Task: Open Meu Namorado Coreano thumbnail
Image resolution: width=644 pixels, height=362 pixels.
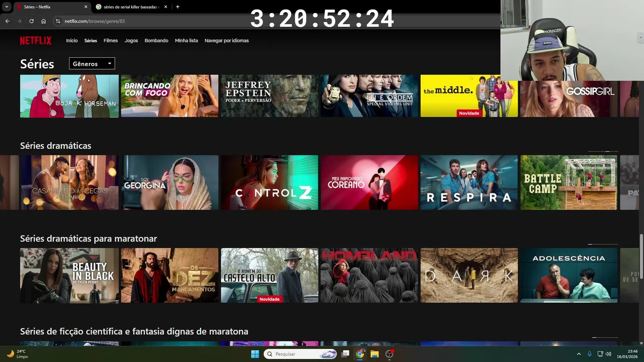Action: (369, 183)
